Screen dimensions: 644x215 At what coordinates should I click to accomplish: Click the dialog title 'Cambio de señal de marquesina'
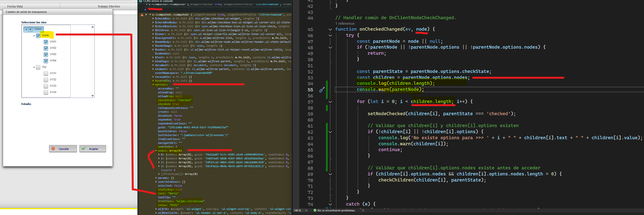(x=26, y=12)
